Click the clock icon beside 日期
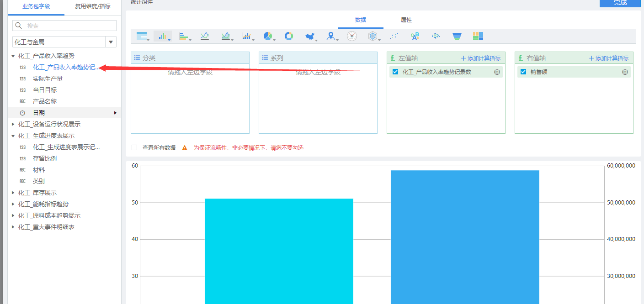644x304 pixels. point(22,113)
